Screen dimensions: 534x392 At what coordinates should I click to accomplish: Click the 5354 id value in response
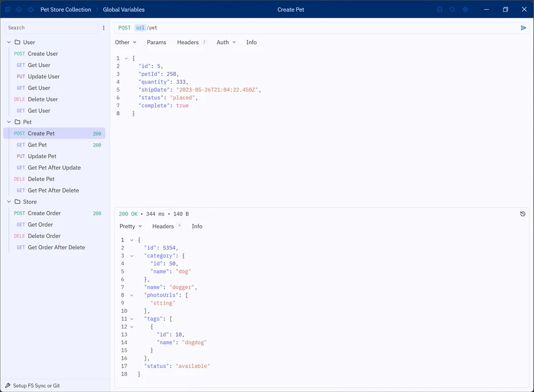click(x=169, y=248)
